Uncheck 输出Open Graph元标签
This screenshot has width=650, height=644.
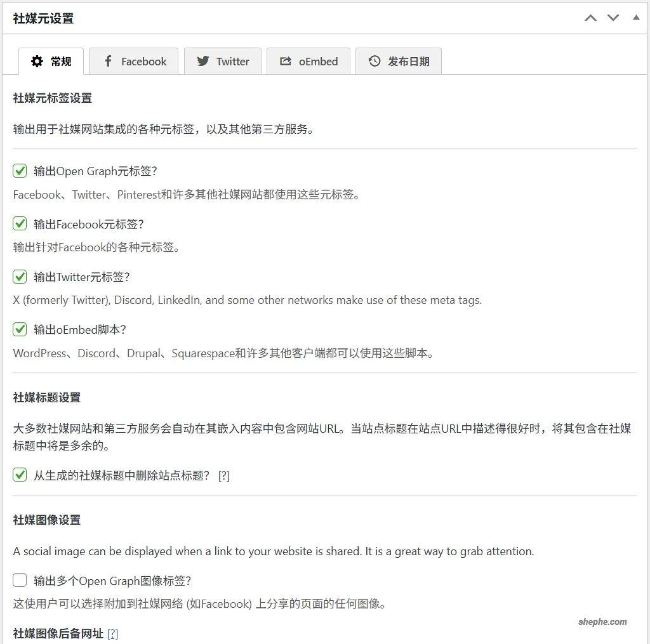(x=19, y=170)
